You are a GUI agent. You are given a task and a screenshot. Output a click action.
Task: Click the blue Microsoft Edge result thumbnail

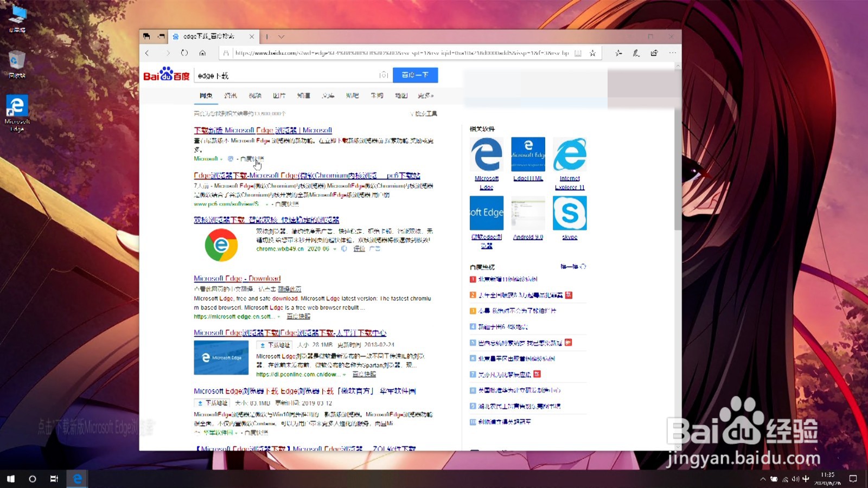pyautogui.click(x=221, y=357)
